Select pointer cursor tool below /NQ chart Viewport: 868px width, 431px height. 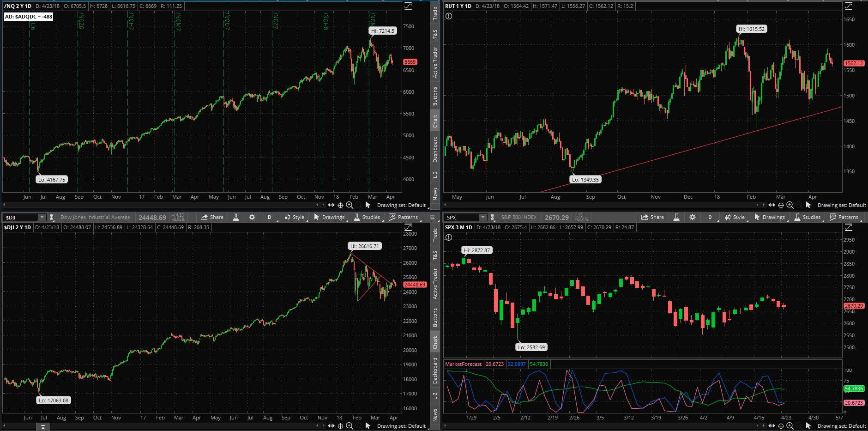click(x=368, y=205)
